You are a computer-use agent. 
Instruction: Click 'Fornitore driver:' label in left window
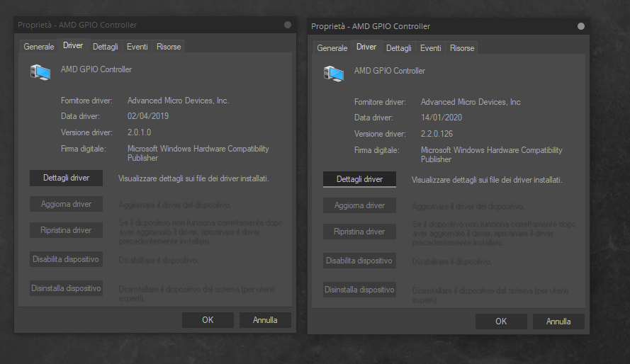(86, 101)
